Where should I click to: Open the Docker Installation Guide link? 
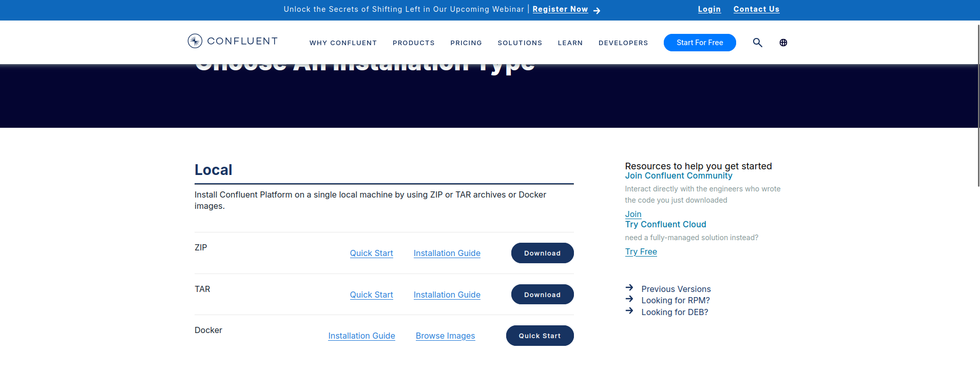coord(361,336)
